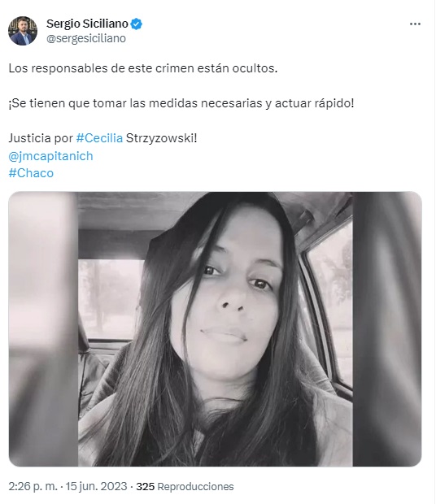The image size is (436, 504).
Task: Open the Sergio Siciliano display name
Action: tap(87, 24)
